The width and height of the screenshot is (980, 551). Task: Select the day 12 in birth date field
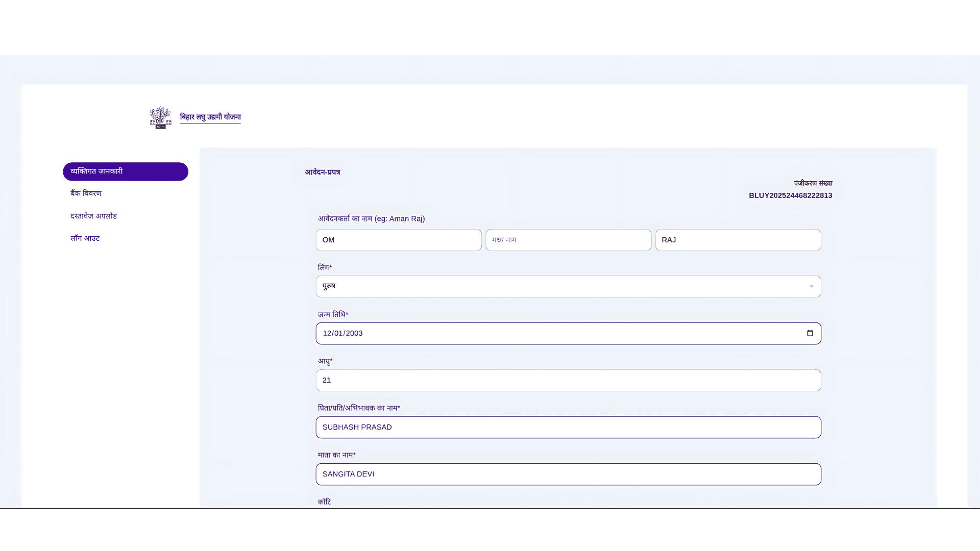[x=327, y=333]
